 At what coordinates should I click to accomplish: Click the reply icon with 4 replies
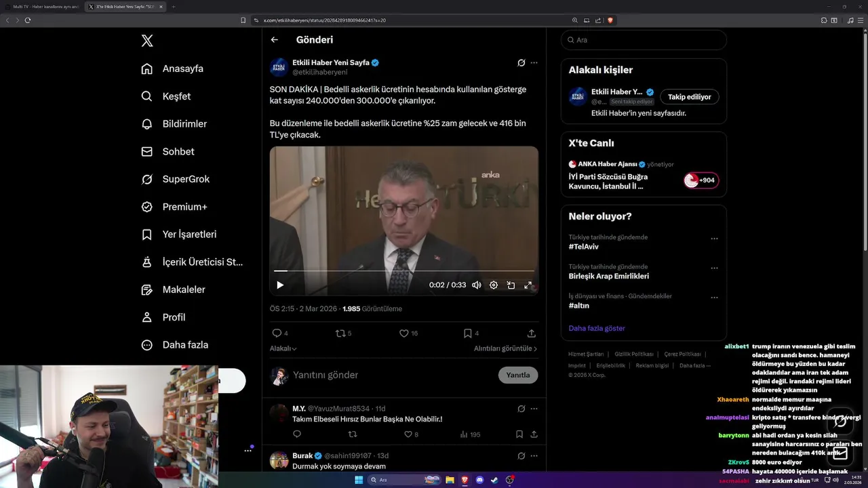[x=280, y=333]
